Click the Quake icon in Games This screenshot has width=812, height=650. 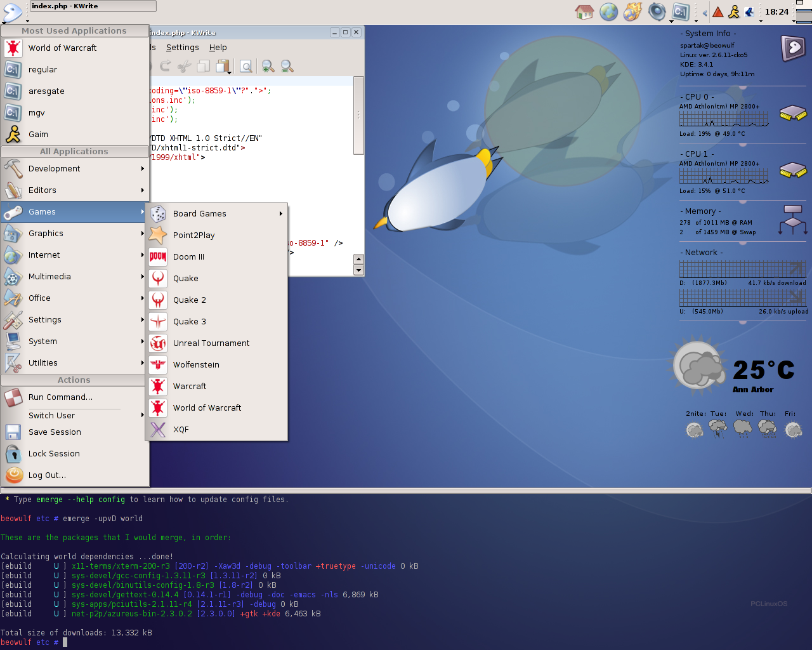click(x=158, y=278)
